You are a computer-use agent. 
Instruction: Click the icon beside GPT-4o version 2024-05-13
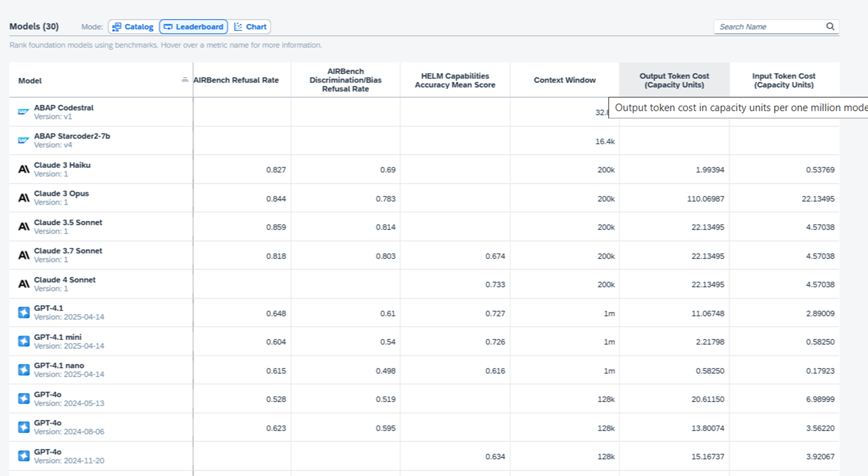(24, 399)
